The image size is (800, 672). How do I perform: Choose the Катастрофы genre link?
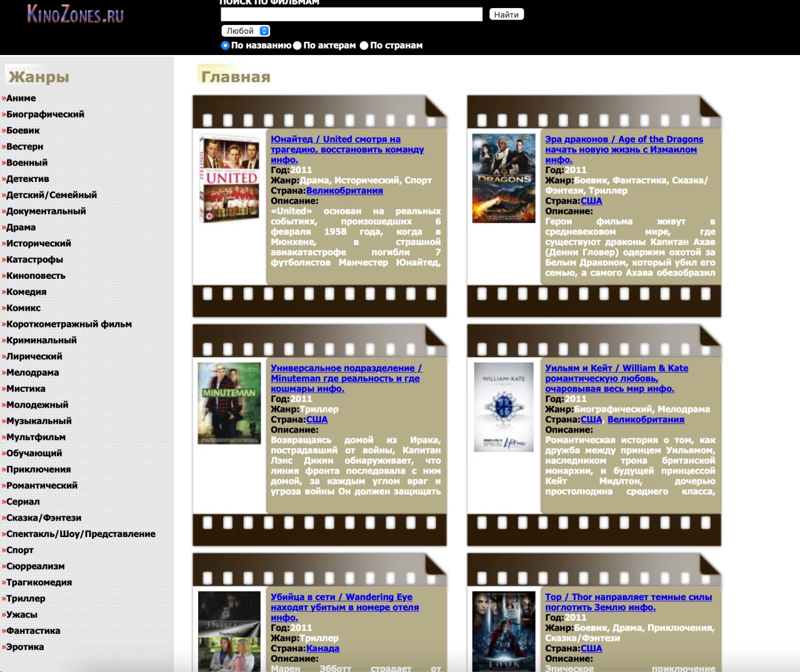pyautogui.click(x=35, y=259)
